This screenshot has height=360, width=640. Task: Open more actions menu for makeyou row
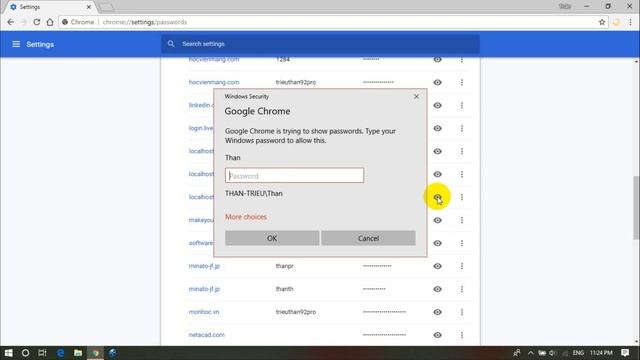click(462, 220)
